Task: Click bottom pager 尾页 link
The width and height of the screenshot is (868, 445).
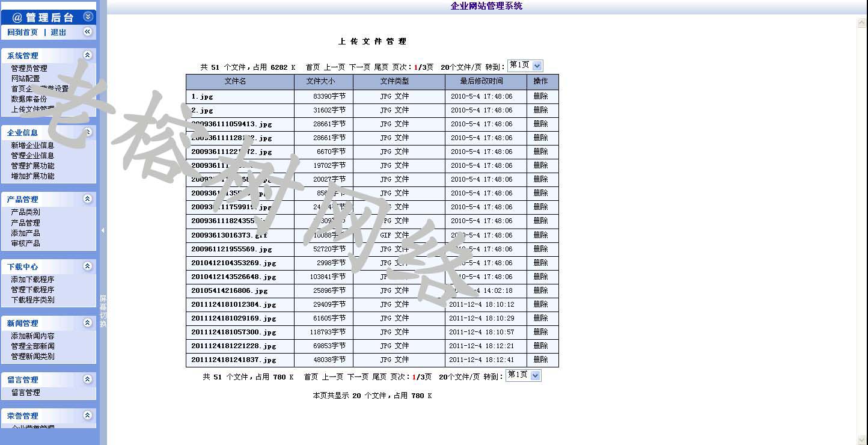Action: coord(380,377)
